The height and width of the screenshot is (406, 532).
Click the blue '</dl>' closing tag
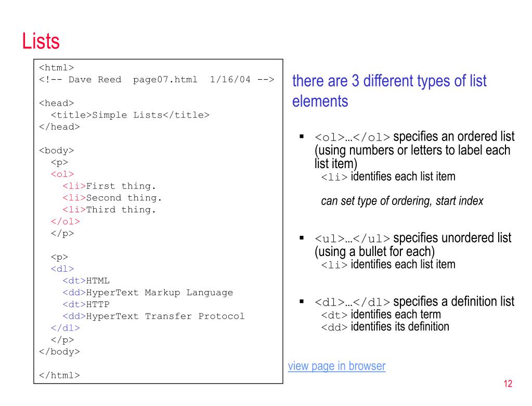[65, 328]
